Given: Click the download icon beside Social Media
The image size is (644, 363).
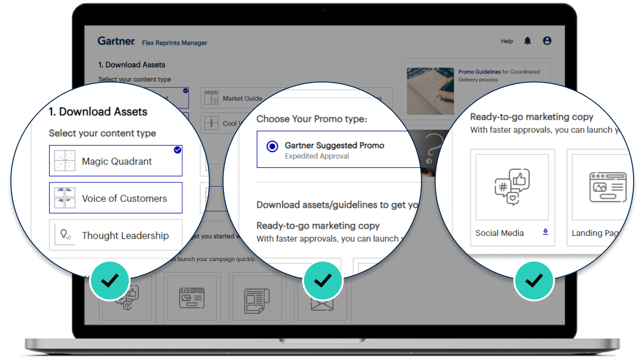Looking at the screenshot, I should coord(546,232).
